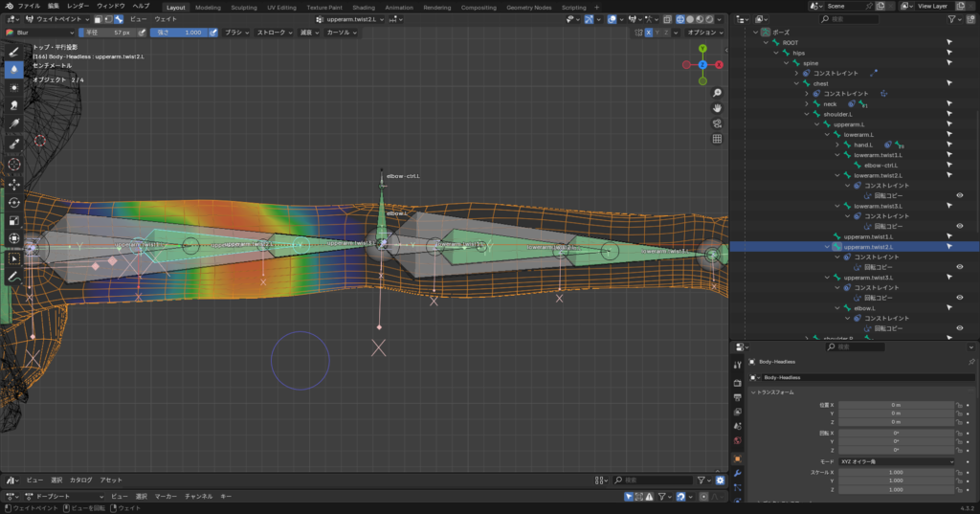Switch to the Sculpting workspace tab
This screenshot has width=980, height=514.
[x=245, y=7]
